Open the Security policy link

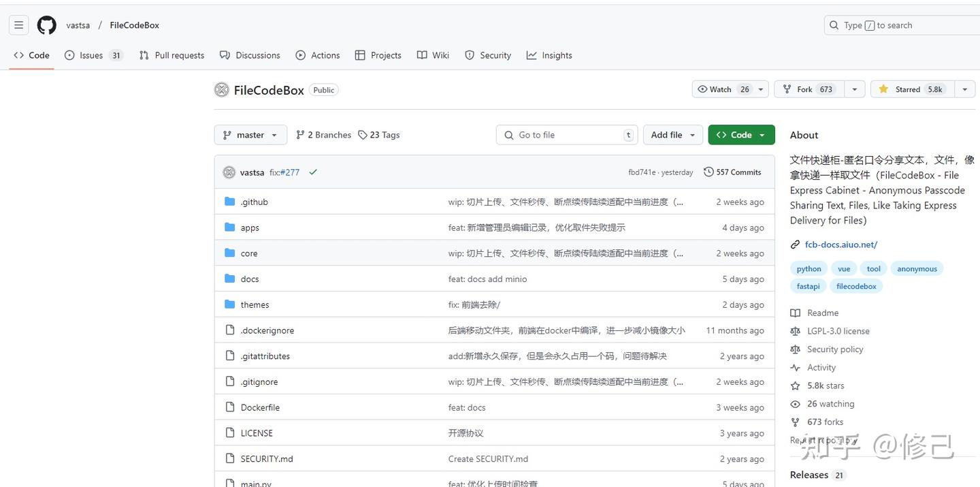tap(835, 349)
